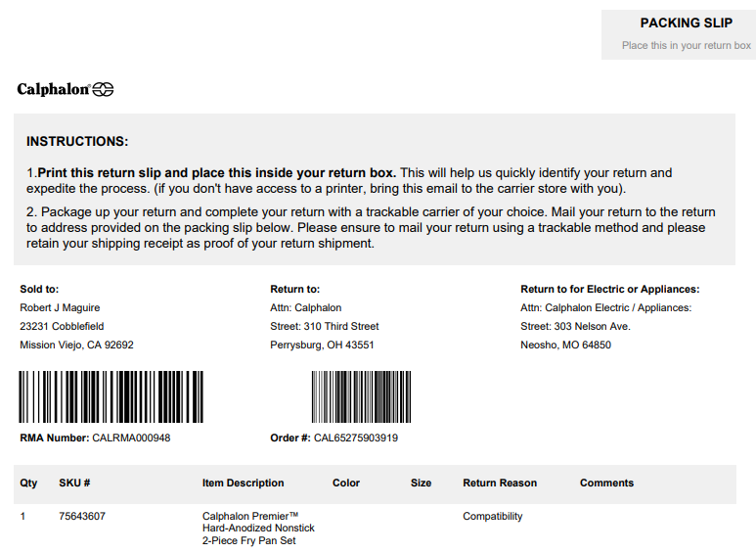
Task: Click Neosho, MO 64850
Action: click(x=565, y=346)
